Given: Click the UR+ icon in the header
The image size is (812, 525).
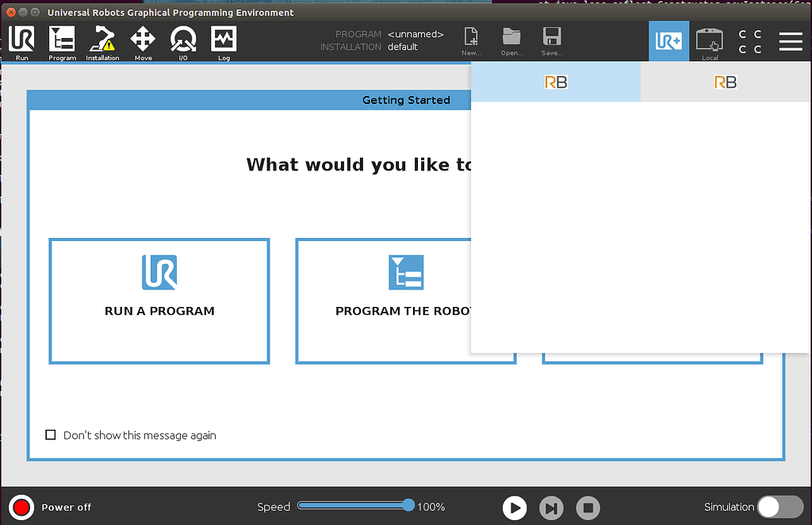Looking at the screenshot, I should (x=668, y=40).
